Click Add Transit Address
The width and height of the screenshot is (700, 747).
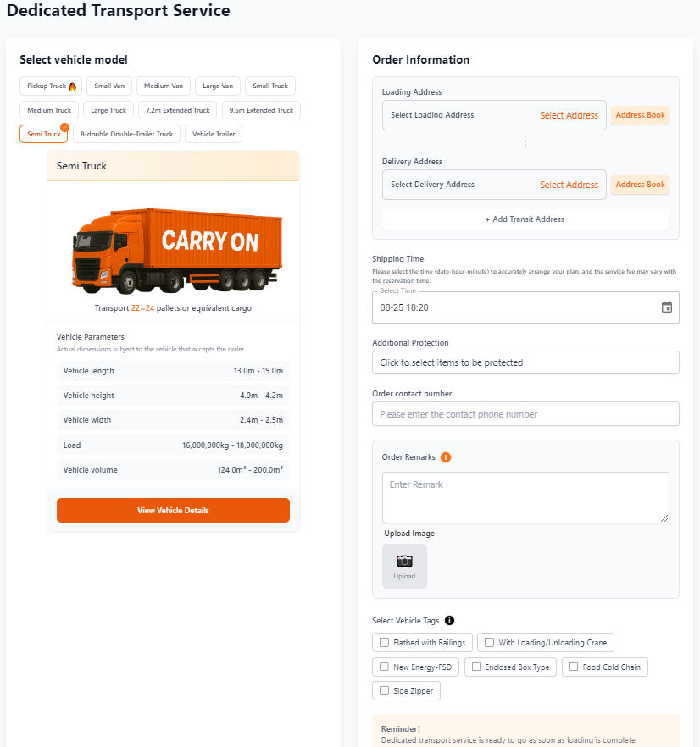[525, 219]
